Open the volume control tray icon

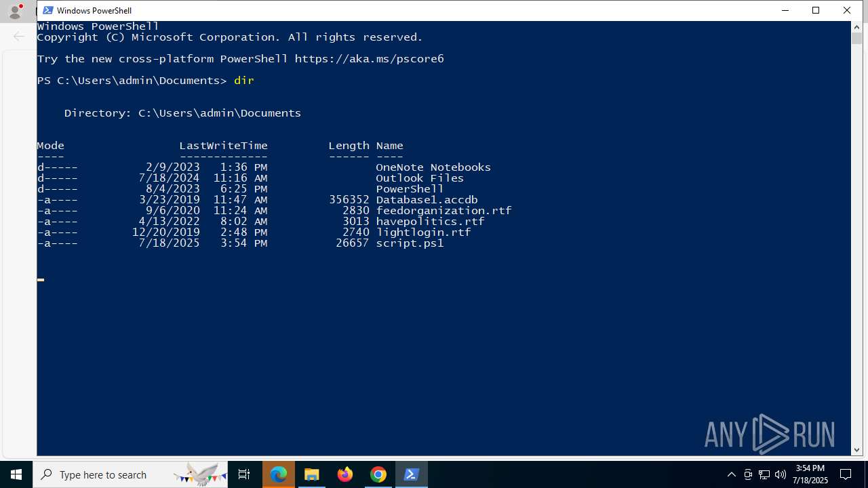coord(781,474)
